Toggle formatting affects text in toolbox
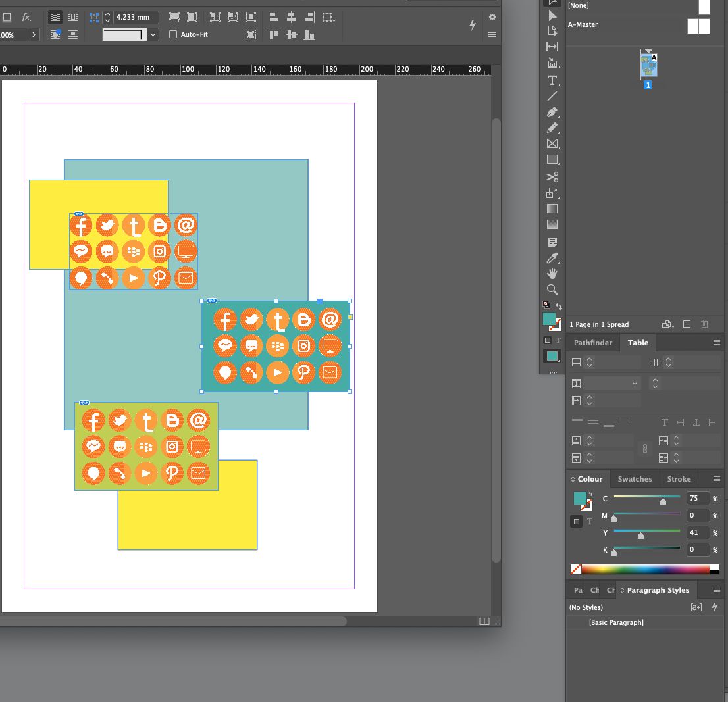This screenshot has height=702, width=728. point(558,340)
